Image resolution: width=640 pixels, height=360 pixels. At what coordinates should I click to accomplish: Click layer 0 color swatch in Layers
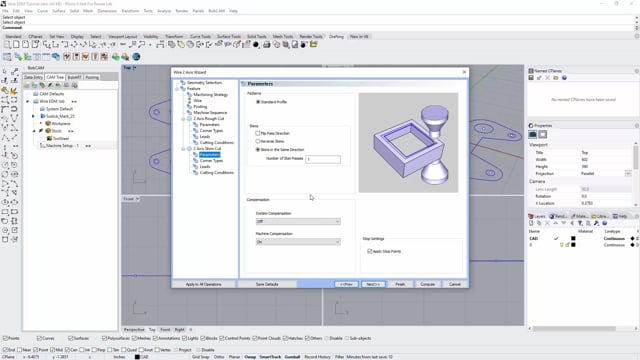[573, 245]
